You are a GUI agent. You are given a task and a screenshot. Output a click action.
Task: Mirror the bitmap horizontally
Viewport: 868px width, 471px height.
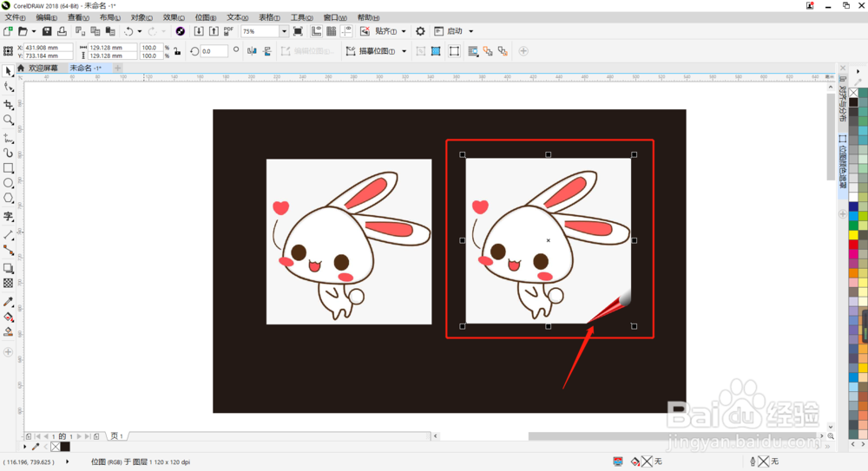252,51
